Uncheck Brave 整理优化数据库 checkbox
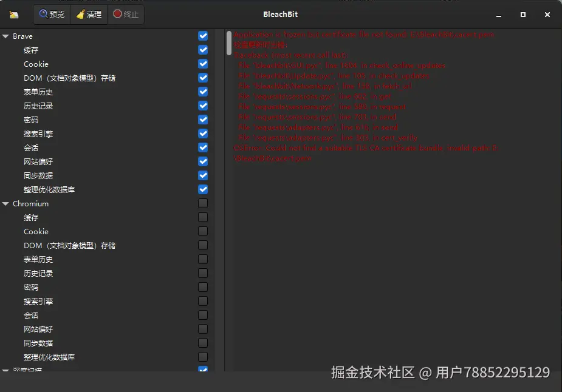This screenshot has width=562, height=392. click(203, 189)
